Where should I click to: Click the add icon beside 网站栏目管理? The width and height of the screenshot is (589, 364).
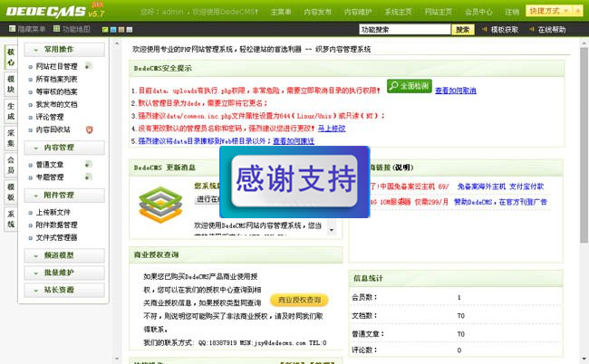pos(88,66)
